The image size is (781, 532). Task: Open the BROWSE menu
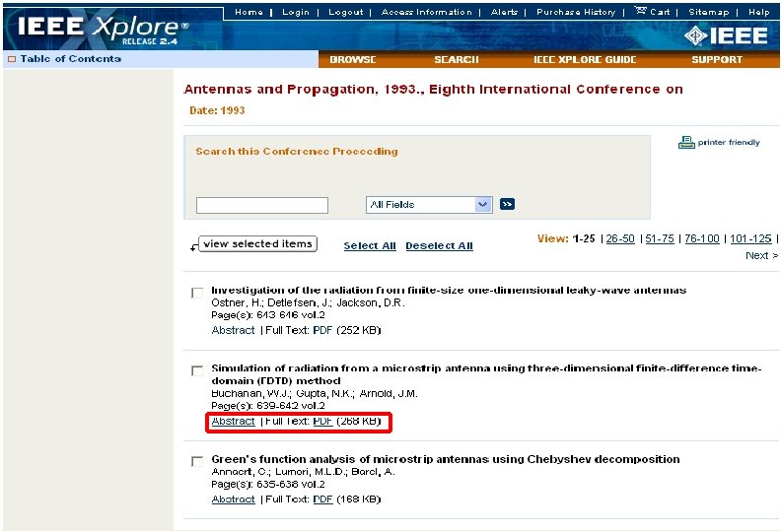pos(353,60)
